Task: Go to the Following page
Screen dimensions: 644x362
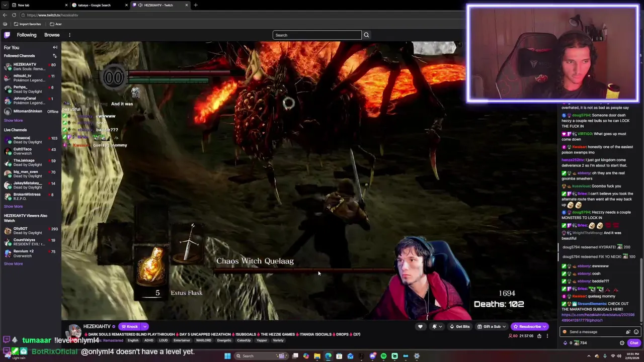Action: click(27, 35)
